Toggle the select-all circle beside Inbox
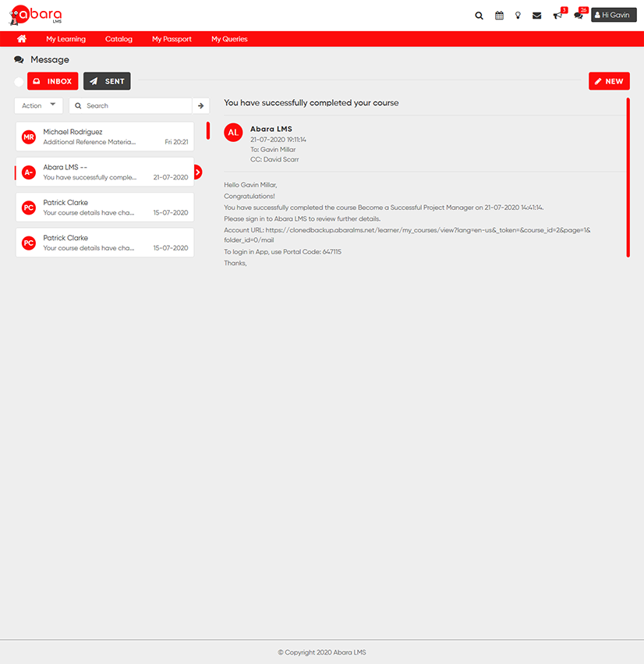This screenshot has width=644, height=664. [19, 82]
